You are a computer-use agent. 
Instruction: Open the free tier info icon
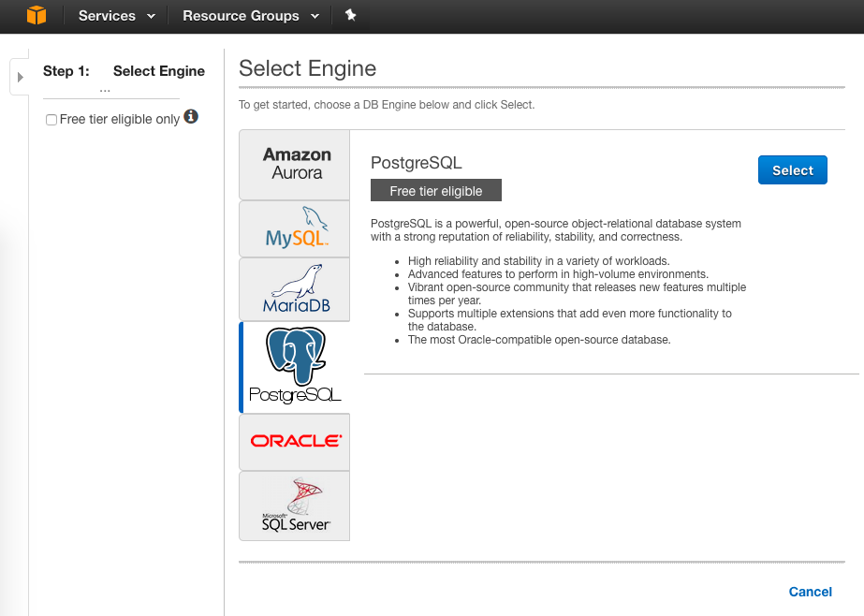[x=191, y=117]
